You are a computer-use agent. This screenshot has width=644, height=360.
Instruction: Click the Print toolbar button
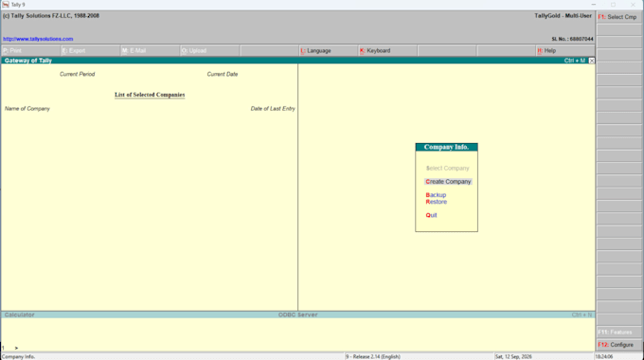coord(31,50)
